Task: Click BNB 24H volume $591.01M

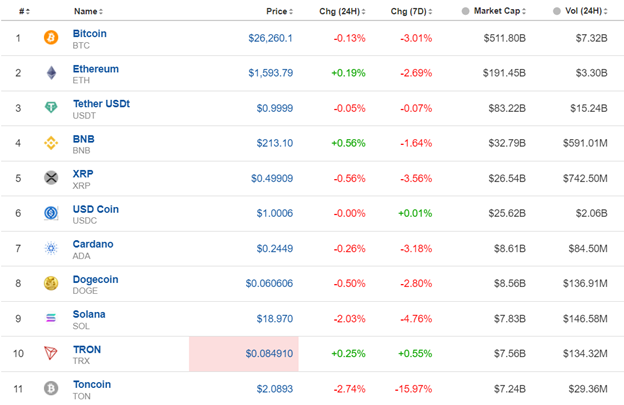Action: click(585, 143)
